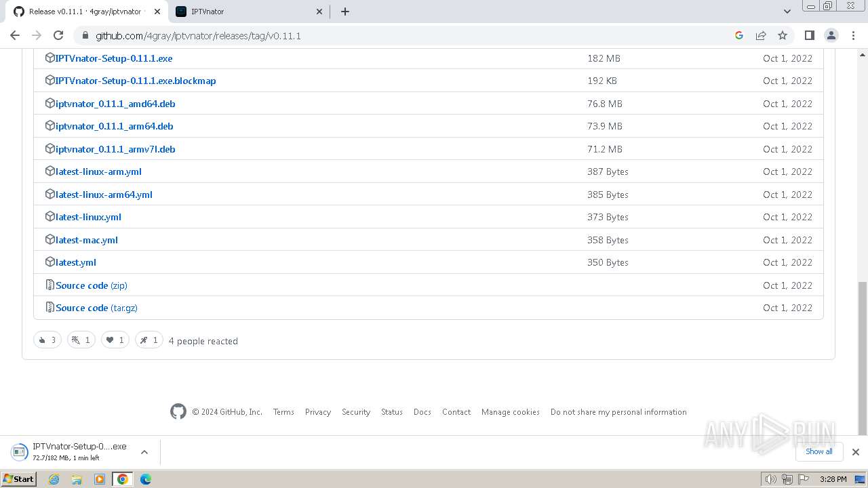This screenshot has width=868, height=488.
Task: Download IPTVnator-Setup-0.11.1.exe.blockmap
Action: [x=136, y=81]
